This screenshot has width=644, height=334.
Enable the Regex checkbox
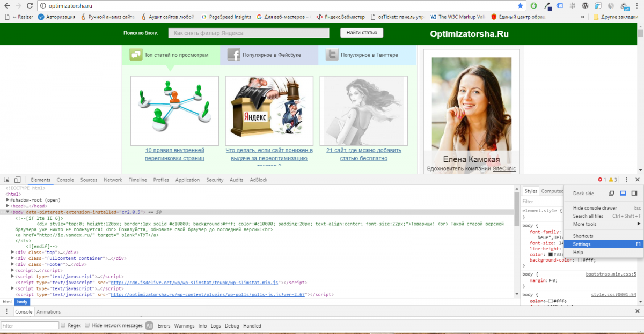click(x=63, y=325)
